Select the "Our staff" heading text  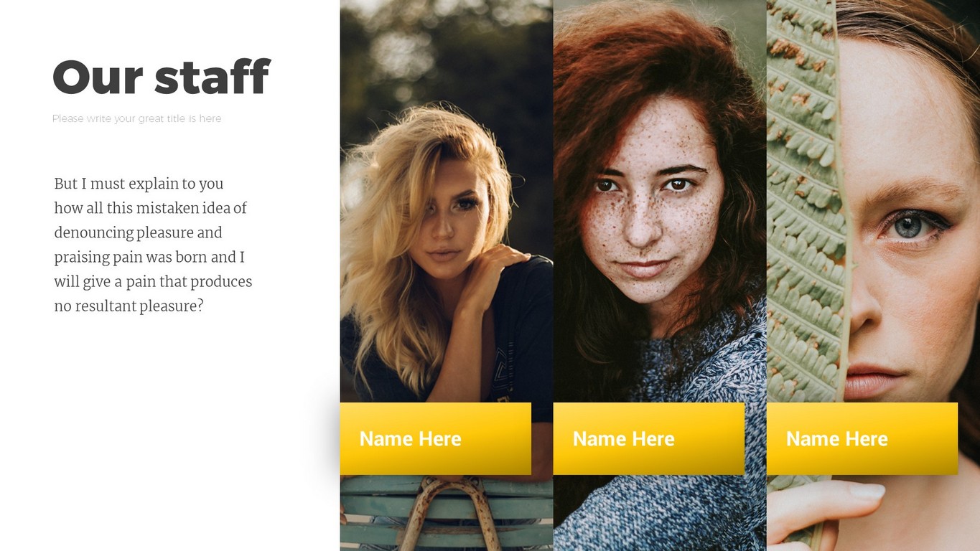(x=161, y=77)
